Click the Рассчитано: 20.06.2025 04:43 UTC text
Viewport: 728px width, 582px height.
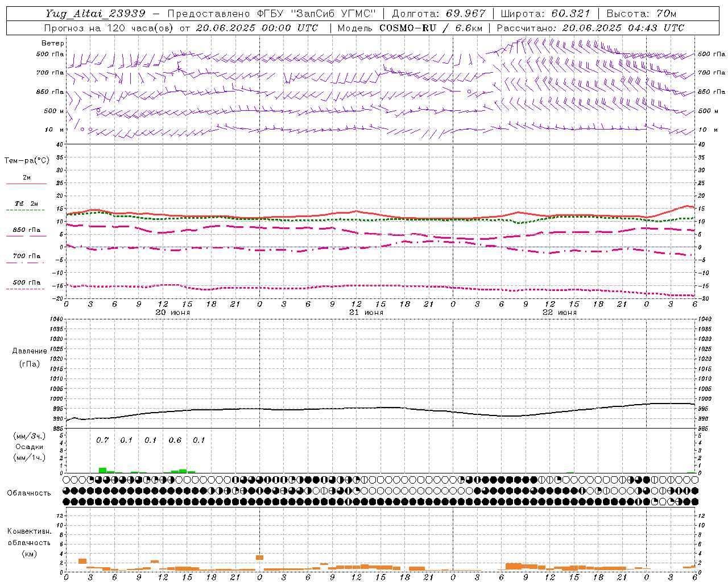590,28
